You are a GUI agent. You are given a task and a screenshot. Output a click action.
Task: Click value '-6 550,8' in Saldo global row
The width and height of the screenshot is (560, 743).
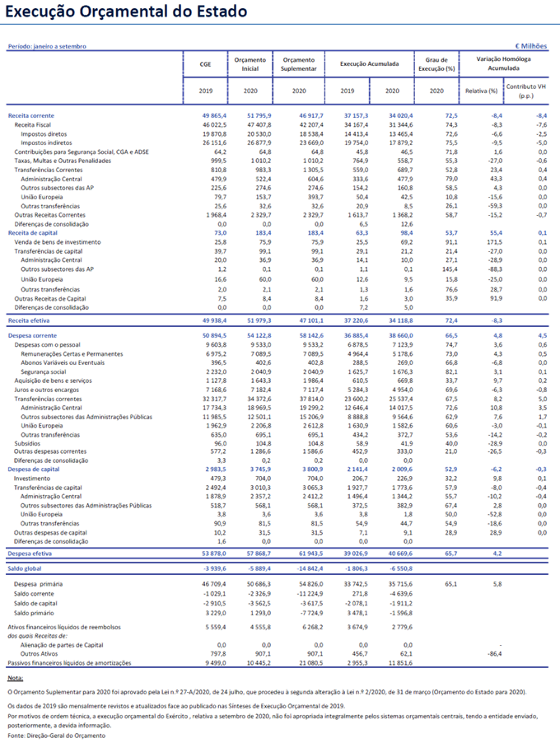pyautogui.click(x=401, y=568)
